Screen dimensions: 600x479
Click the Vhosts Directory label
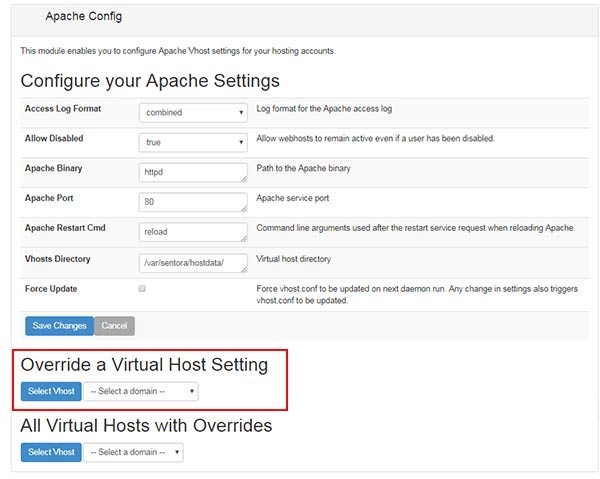57,259
